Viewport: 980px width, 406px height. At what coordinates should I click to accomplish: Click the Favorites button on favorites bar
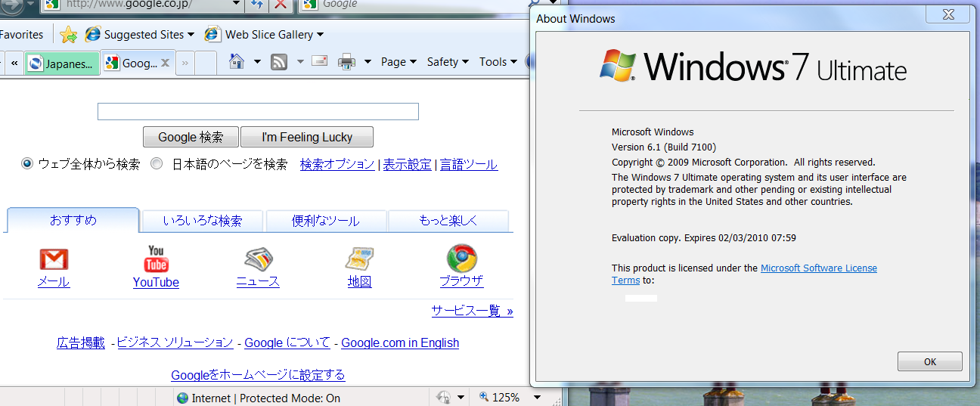pos(20,35)
